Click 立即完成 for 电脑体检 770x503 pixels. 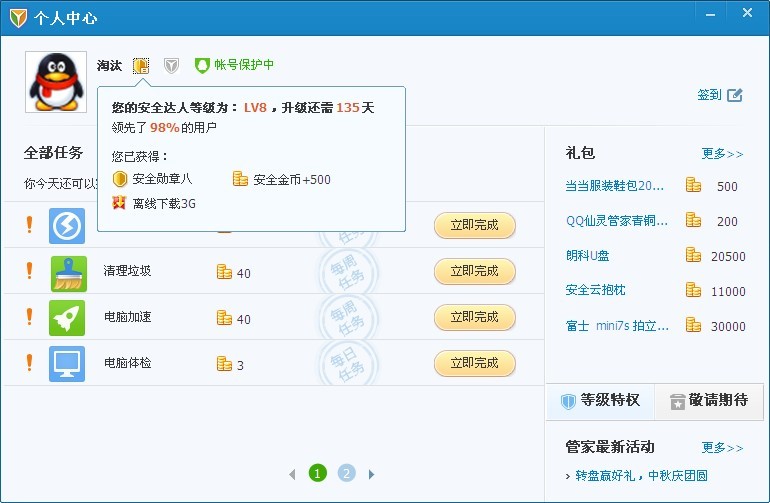[474, 363]
